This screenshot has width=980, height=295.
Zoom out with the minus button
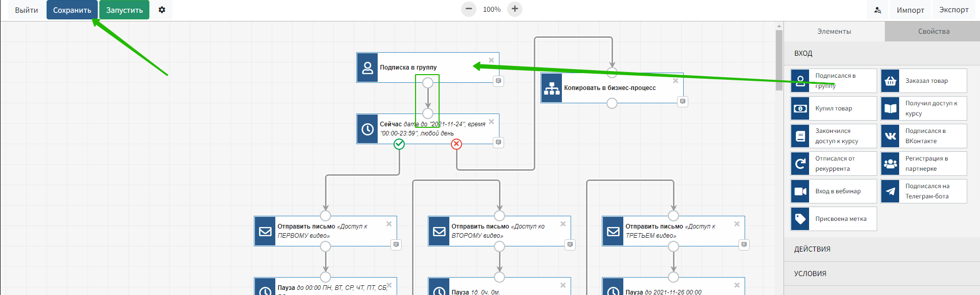(x=468, y=9)
